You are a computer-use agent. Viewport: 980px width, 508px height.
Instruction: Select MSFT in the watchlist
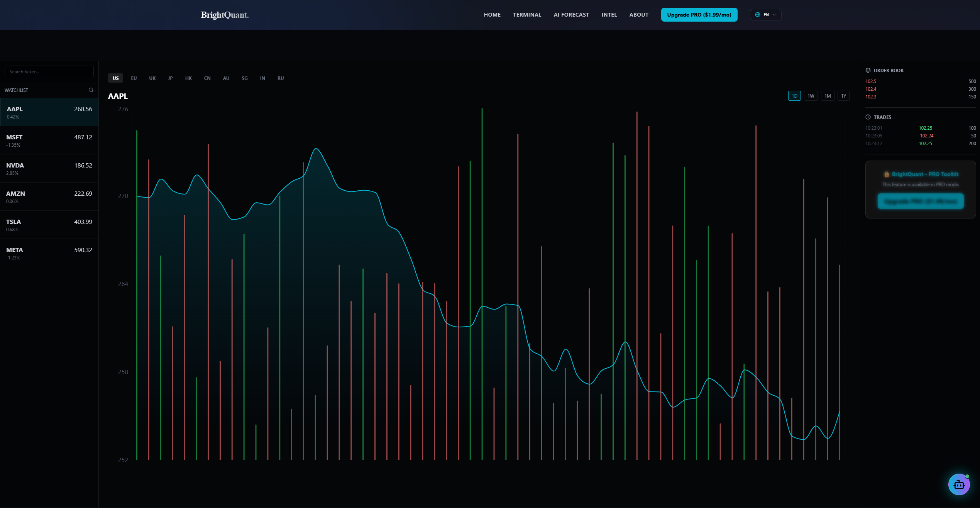49,140
